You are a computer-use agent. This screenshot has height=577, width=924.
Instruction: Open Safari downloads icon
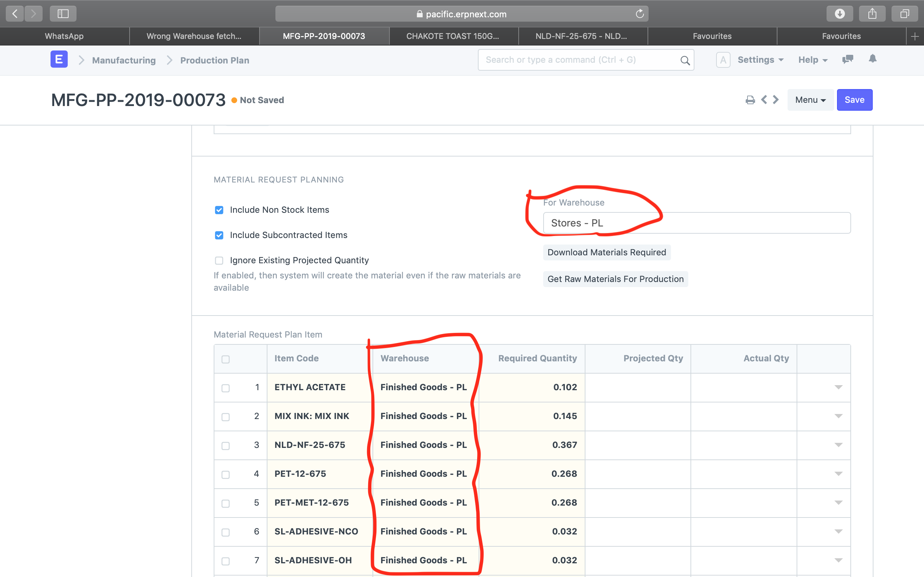tap(840, 13)
